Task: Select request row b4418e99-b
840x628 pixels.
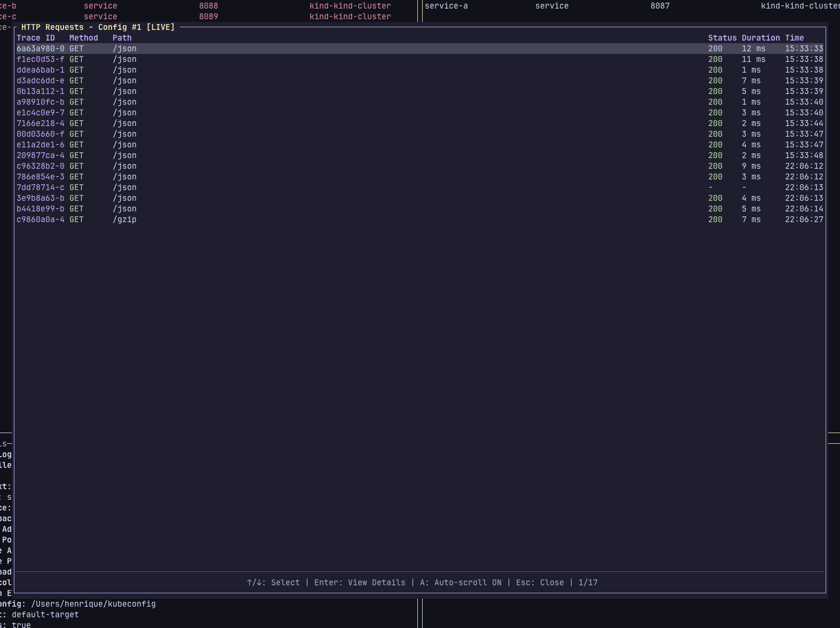Action: click(x=420, y=209)
